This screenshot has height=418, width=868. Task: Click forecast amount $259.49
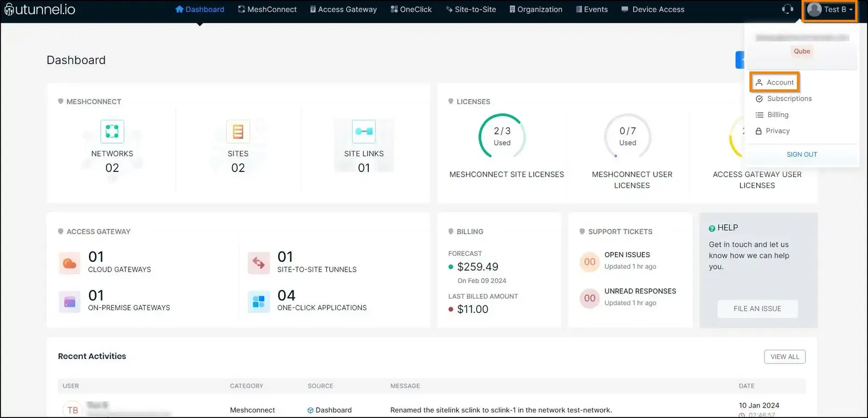click(x=477, y=267)
